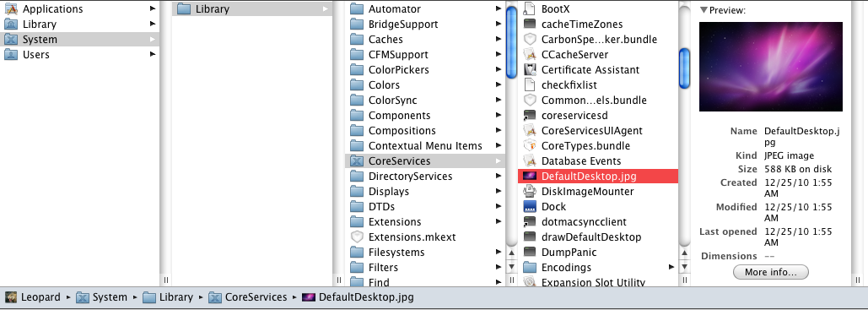Screen dimensions: 868x310
Task: Click the CoreServices column scrollbar thumb
Action: point(685,68)
